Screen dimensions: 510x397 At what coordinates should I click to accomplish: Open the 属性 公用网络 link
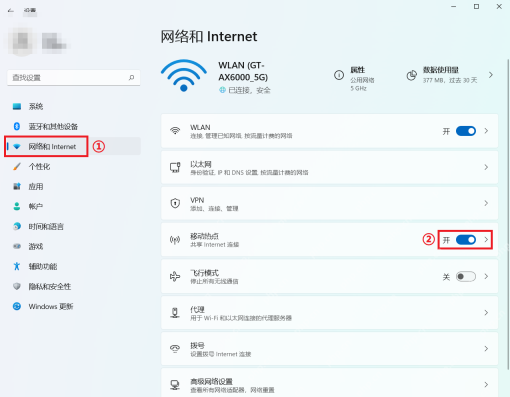tap(362, 79)
